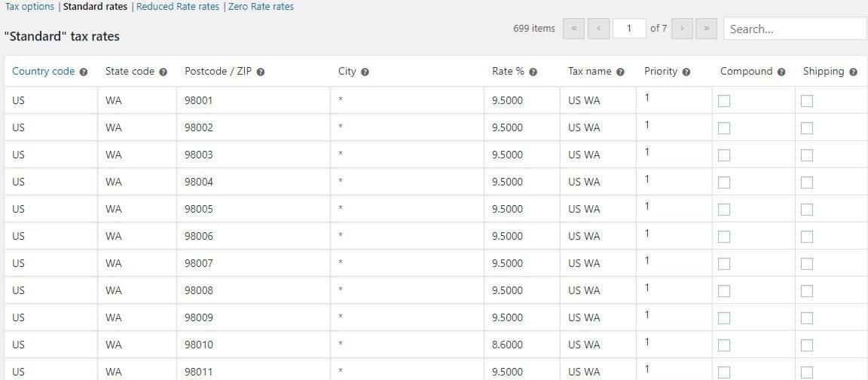Go to next page of tax rates
The width and height of the screenshot is (868, 380).
[682, 29]
